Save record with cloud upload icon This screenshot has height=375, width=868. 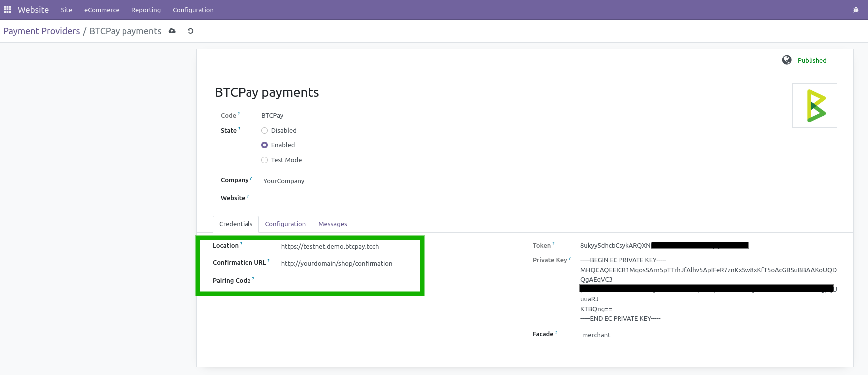(x=172, y=31)
